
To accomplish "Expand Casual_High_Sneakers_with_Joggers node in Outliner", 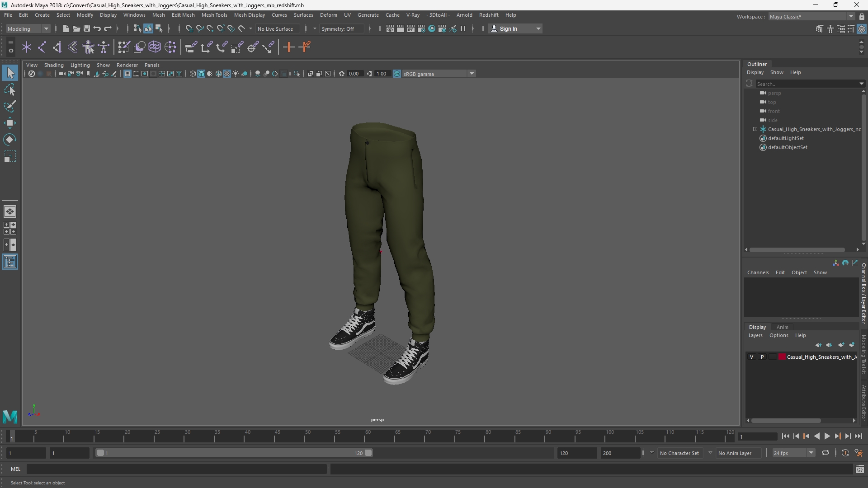I will (x=755, y=129).
